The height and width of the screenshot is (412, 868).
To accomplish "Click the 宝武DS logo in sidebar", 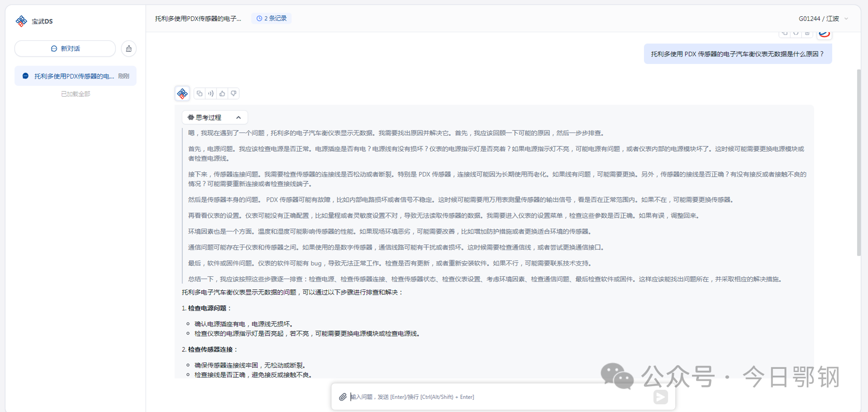I will pos(21,21).
